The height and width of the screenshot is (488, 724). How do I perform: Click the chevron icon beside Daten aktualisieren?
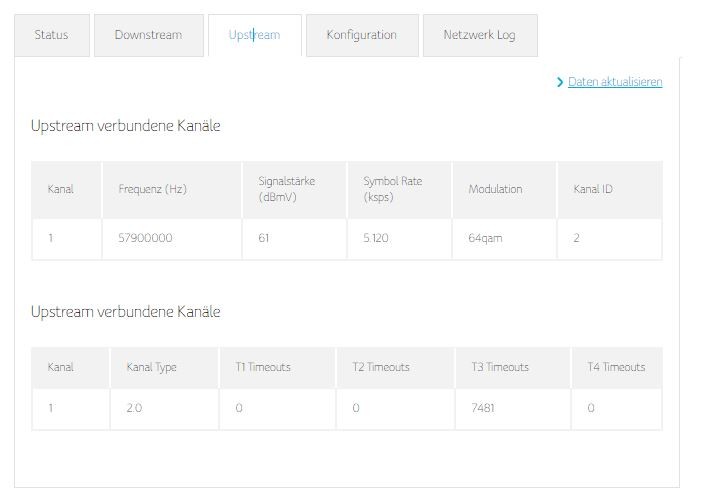(560, 82)
